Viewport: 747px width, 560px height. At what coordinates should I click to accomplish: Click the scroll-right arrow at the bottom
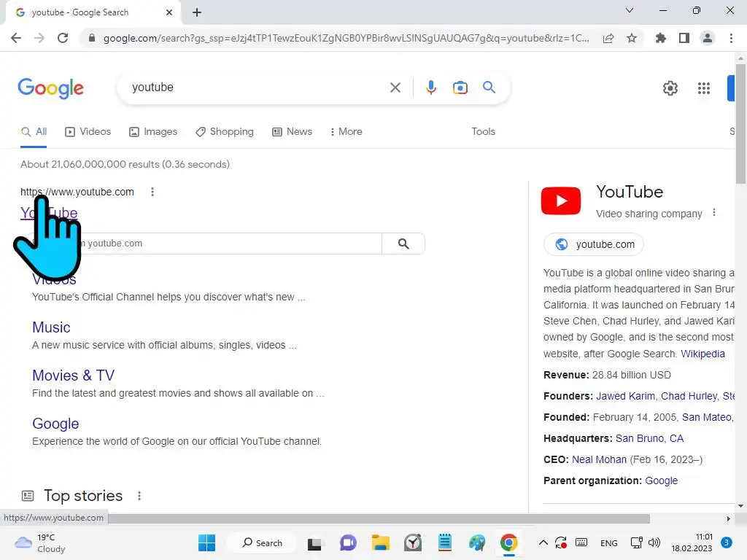(x=729, y=518)
